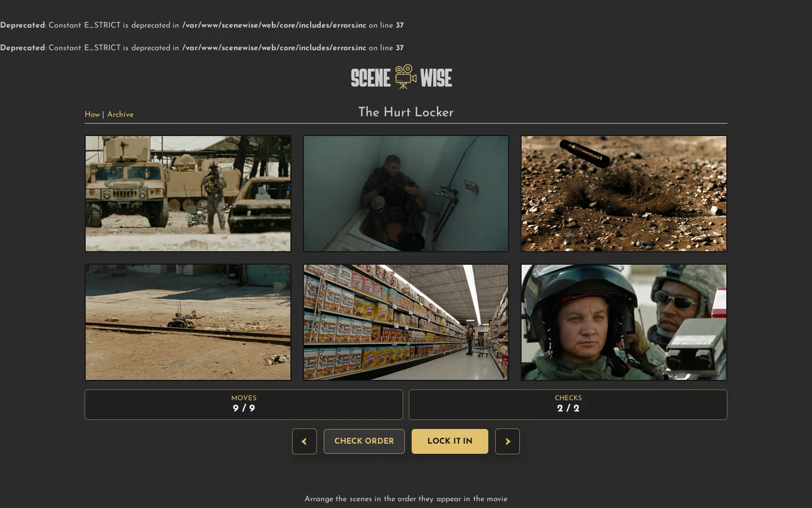Go to next puzzle with right arrow
Image resolution: width=812 pixels, height=508 pixels.
(507, 441)
